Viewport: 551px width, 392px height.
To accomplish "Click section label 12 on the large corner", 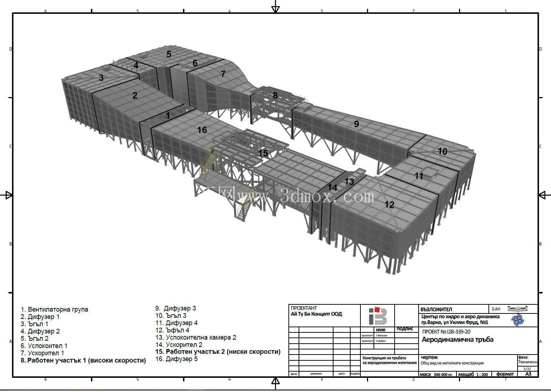I will 389,205.
